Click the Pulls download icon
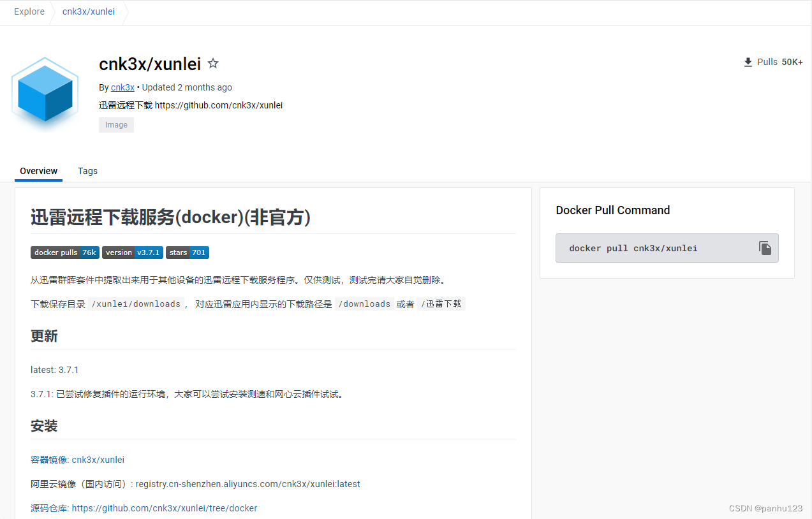The width and height of the screenshot is (812, 519). [748, 62]
